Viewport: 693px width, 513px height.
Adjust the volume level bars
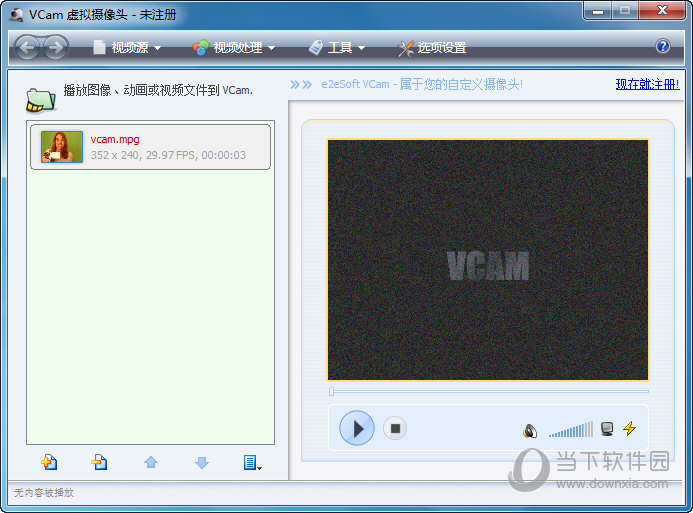click(571, 429)
